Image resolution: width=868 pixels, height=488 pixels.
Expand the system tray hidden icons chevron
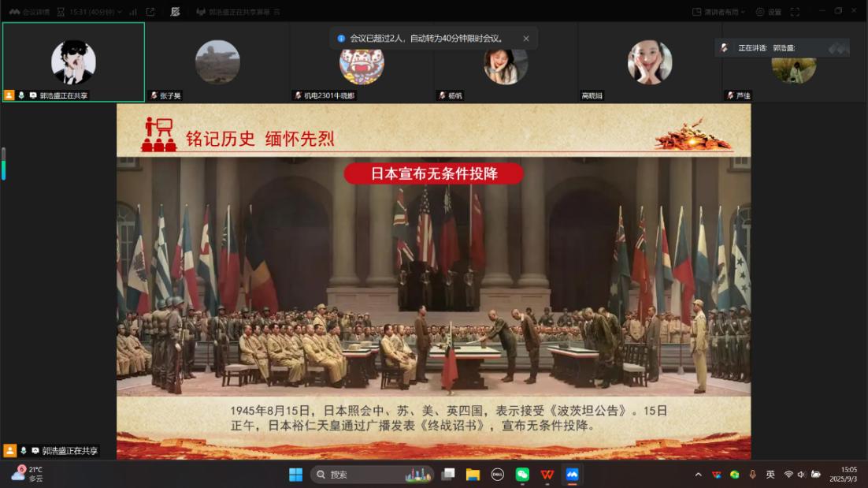(698, 475)
